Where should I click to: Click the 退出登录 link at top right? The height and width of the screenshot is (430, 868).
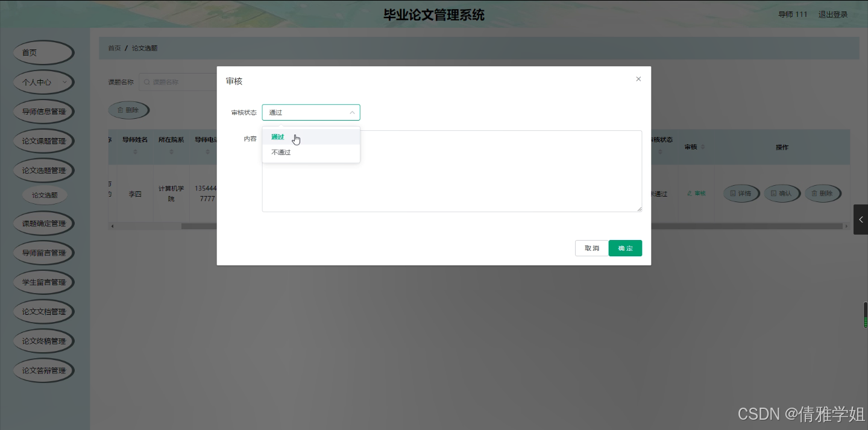(833, 14)
